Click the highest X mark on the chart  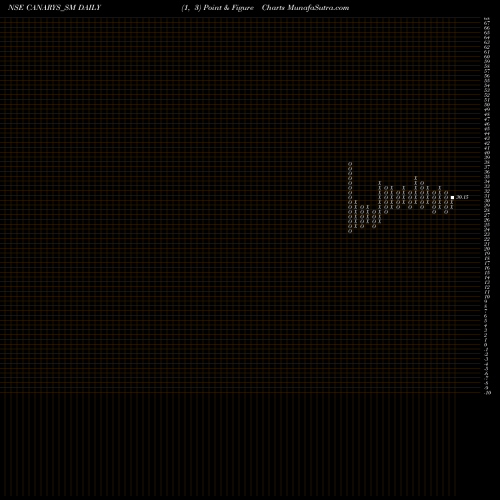[x=416, y=178]
